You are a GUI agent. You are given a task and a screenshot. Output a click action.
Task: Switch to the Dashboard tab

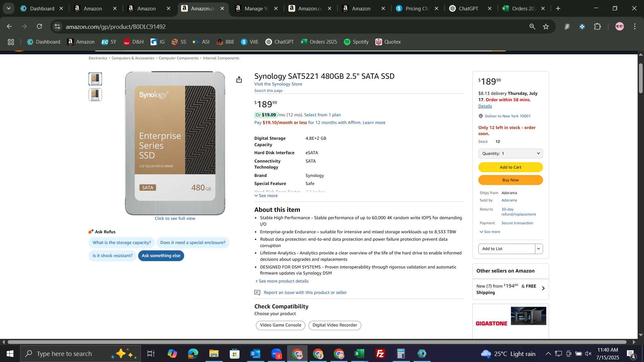[x=42, y=8]
